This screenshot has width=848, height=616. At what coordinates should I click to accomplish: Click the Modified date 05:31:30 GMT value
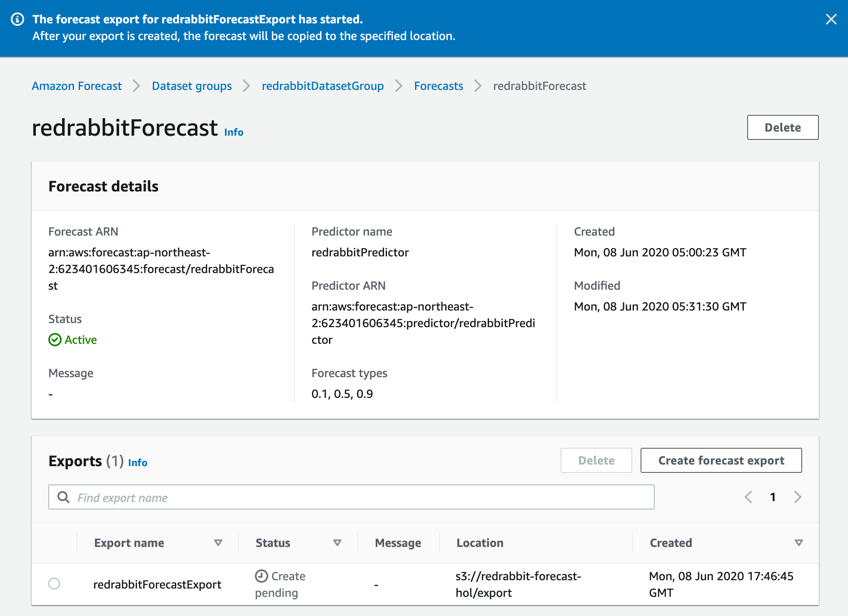click(660, 306)
